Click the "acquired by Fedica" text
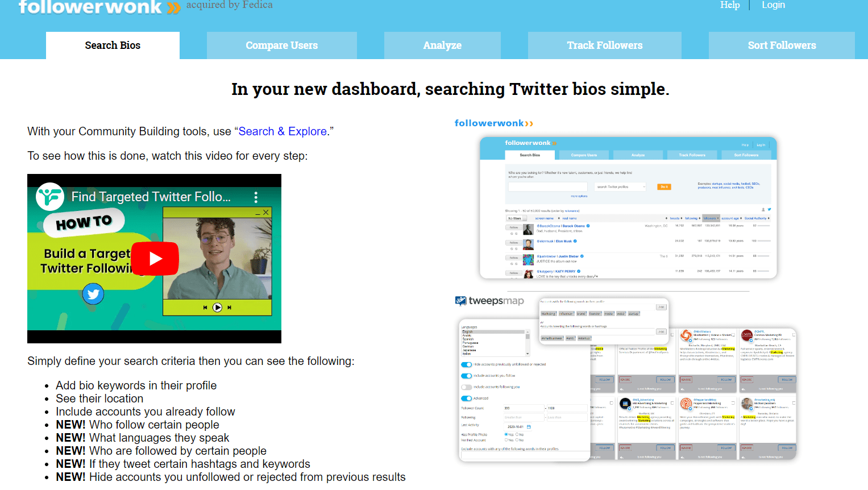This screenshot has height=490, width=868. tap(230, 5)
